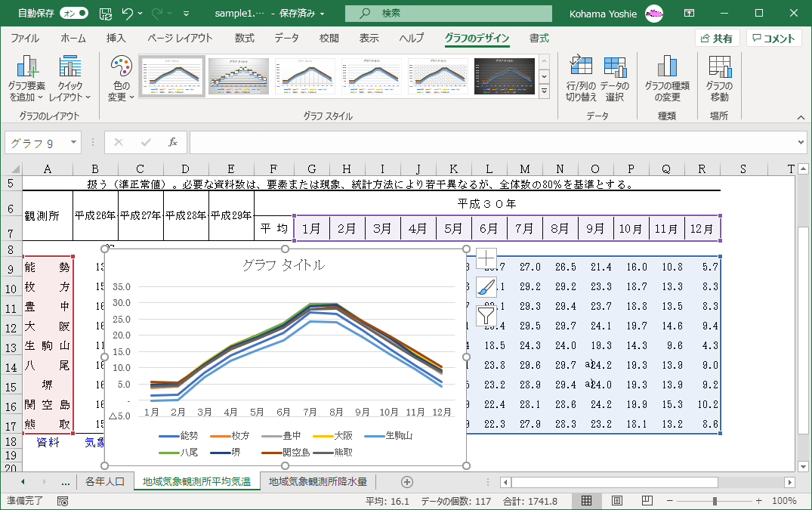This screenshot has width=812, height=510.
Task: Toggle the 自動保存 switch
Action: pos(73,13)
